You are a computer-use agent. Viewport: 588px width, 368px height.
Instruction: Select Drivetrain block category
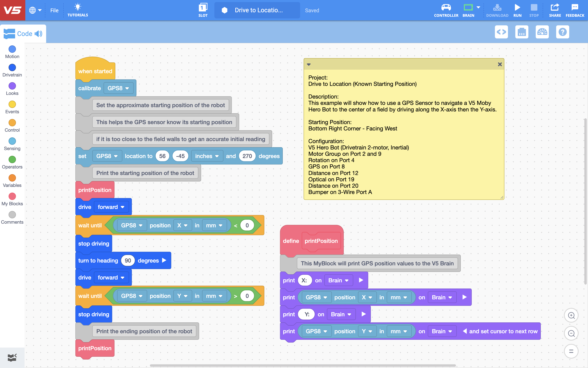pyautogui.click(x=12, y=71)
